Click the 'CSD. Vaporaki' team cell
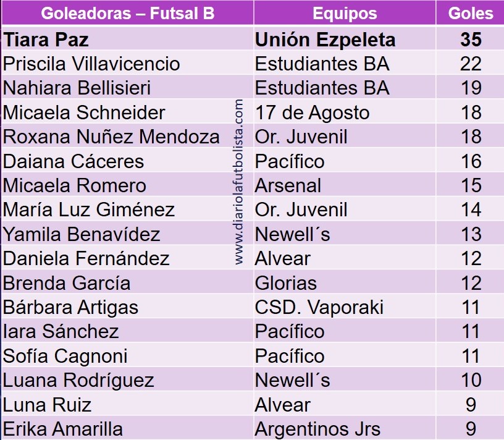This screenshot has width=504, height=440. point(319,307)
